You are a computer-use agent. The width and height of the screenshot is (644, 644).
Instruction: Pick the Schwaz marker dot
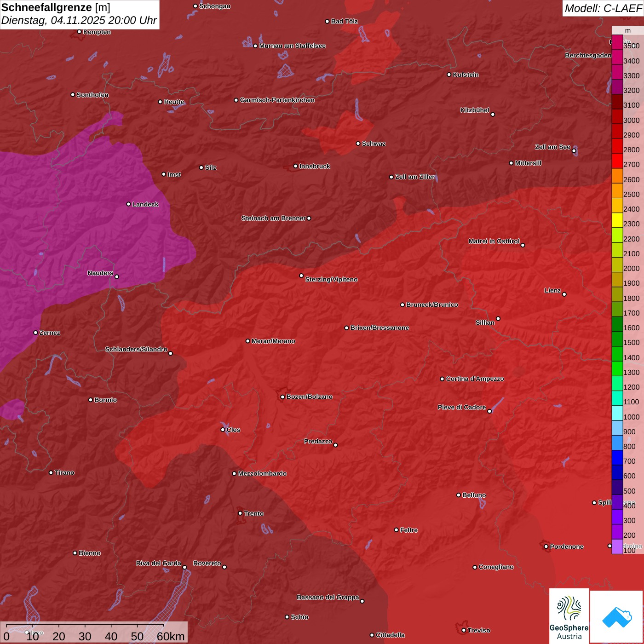tap(358, 144)
